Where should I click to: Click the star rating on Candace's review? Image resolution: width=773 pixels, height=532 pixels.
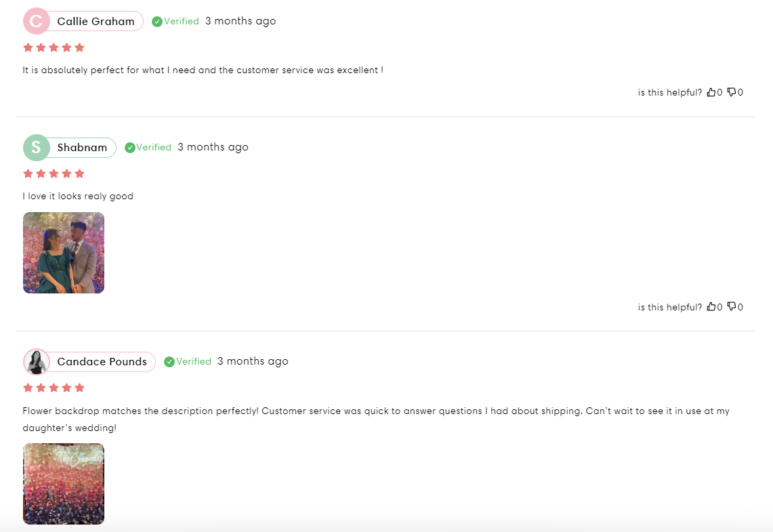(54, 388)
